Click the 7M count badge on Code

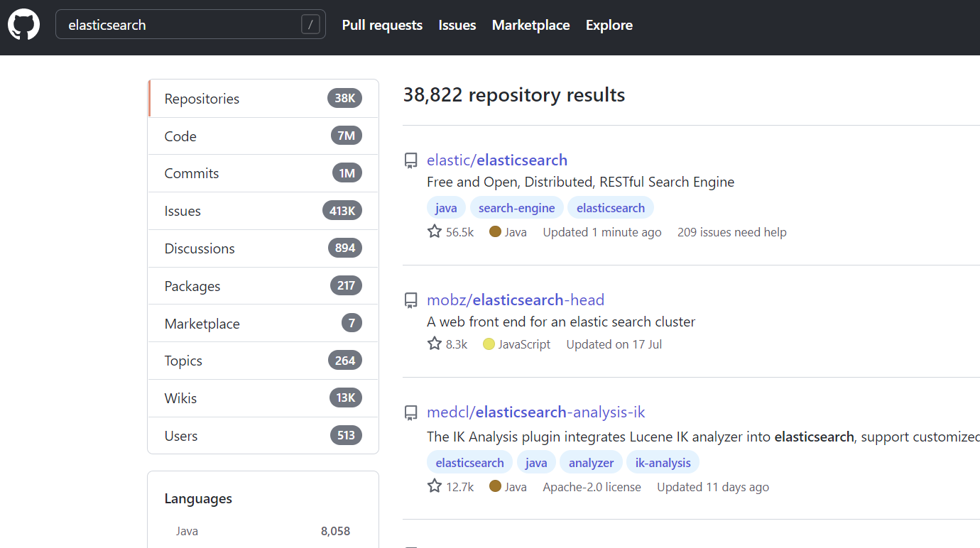347,136
